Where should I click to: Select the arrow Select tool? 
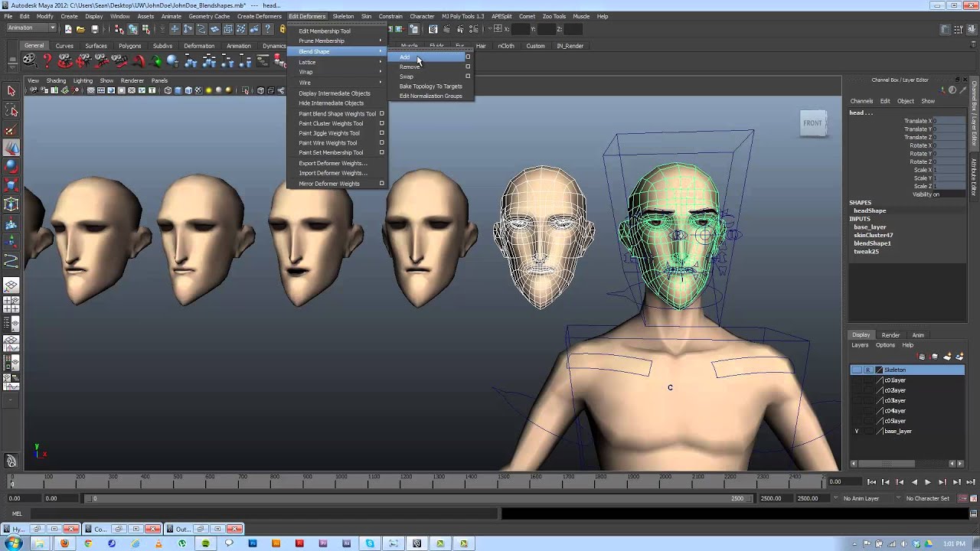point(11,91)
